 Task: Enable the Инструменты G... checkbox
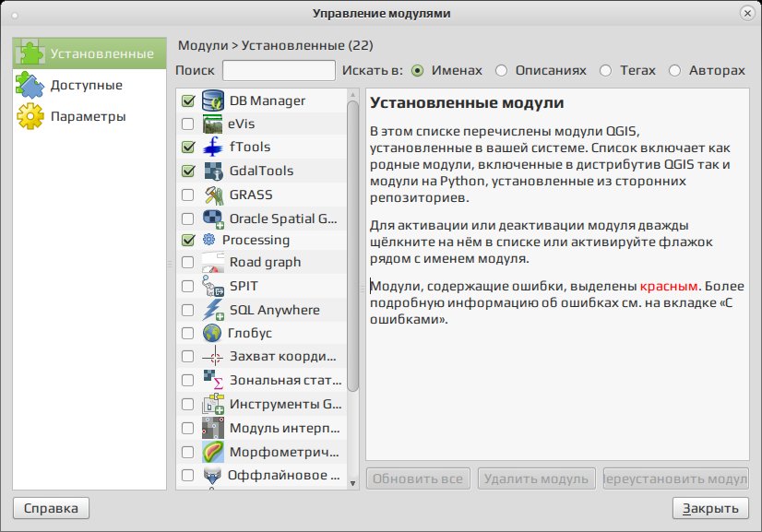(187, 404)
